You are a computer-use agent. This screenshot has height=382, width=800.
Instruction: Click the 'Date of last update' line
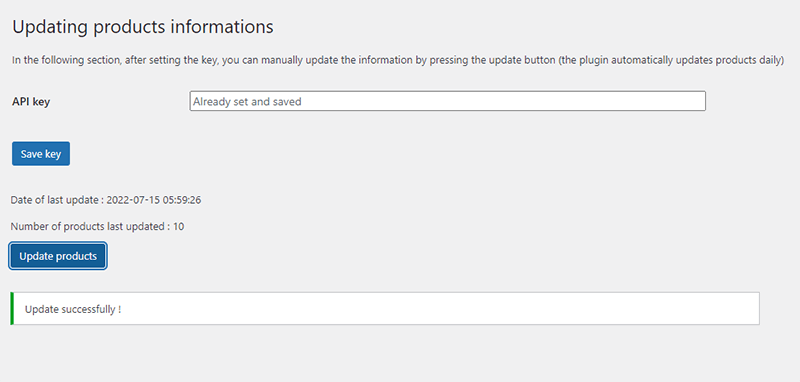point(106,200)
